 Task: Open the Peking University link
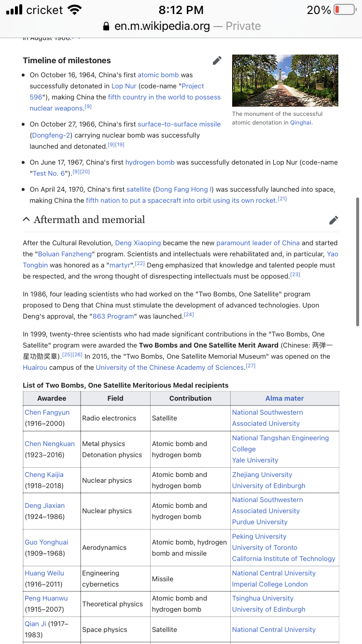(x=259, y=536)
